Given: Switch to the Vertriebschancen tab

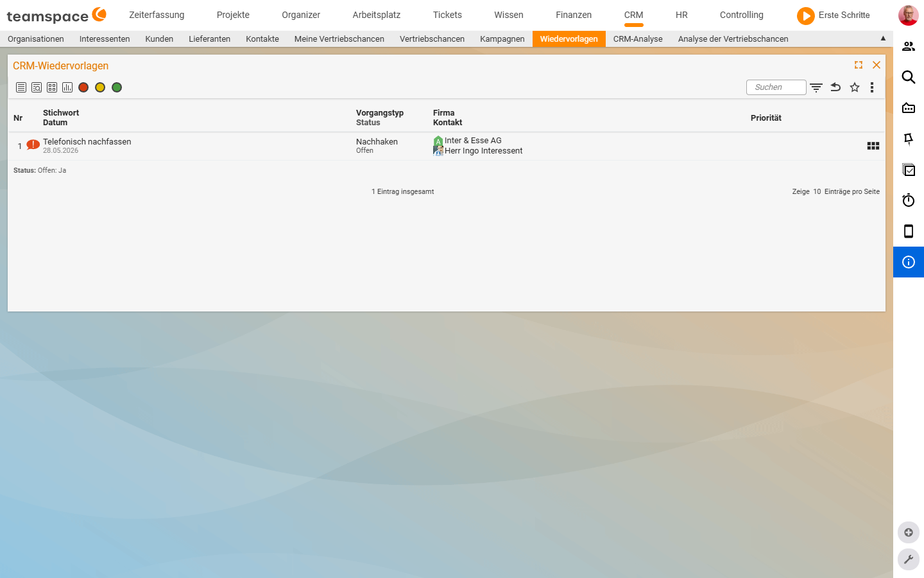Looking at the screenshot, I should (432, 39).
